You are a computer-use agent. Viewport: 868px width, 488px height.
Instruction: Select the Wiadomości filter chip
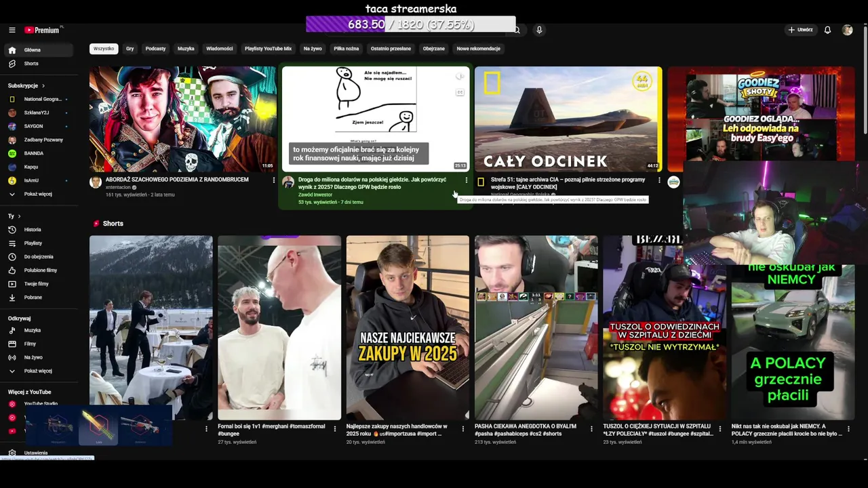[219, 49]
